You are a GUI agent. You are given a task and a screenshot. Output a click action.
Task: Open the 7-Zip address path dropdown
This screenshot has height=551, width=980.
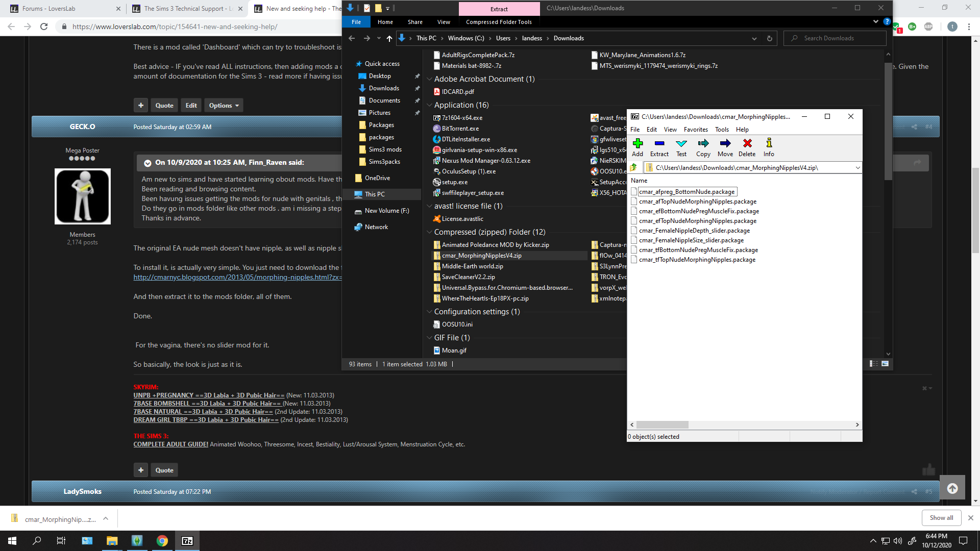coord(857,167)
